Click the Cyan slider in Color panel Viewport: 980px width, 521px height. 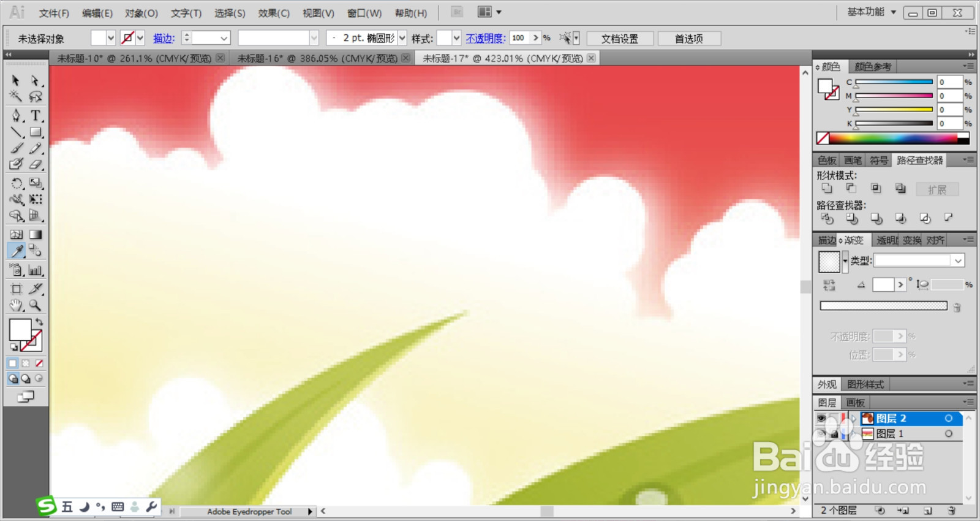(x=894, y=82)
